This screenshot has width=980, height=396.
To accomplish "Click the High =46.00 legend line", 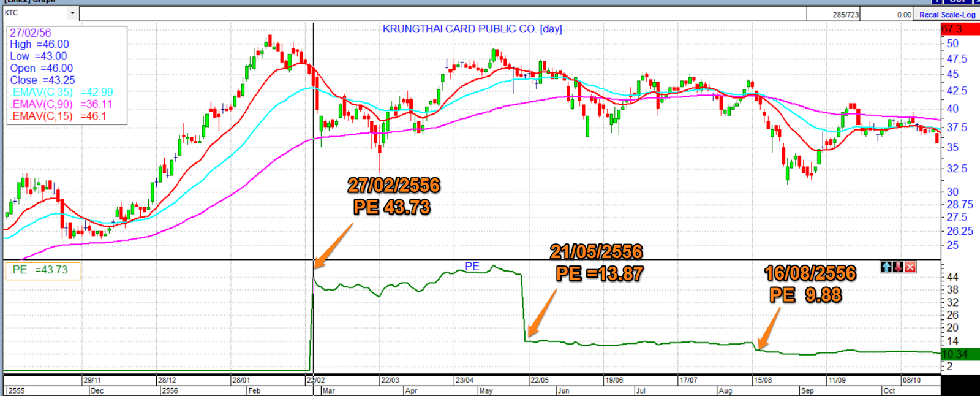I will click(40, 44).
